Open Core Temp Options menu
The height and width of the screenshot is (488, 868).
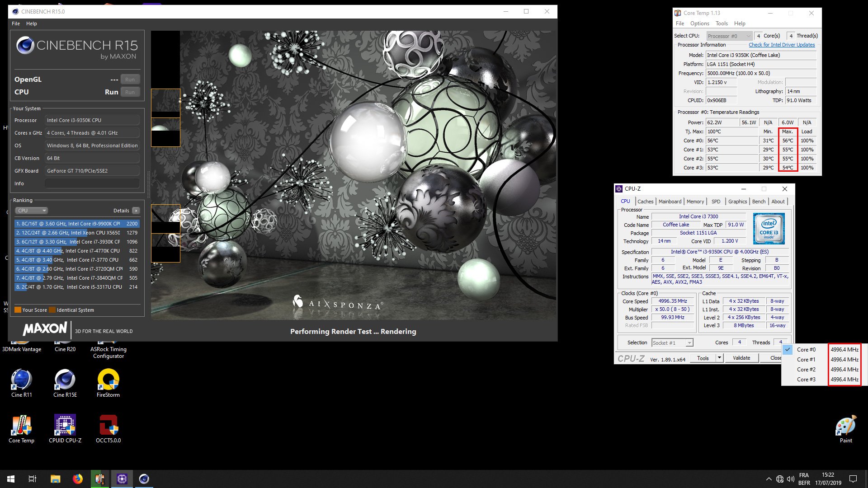pos(699,23)
